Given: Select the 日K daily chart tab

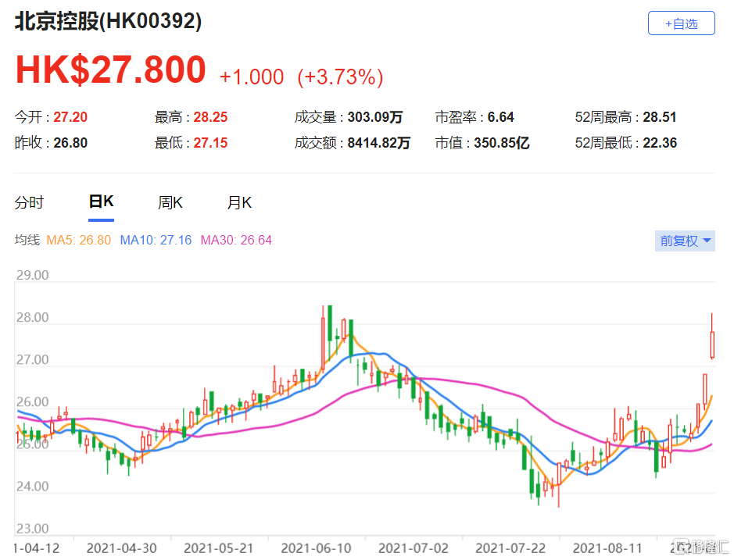Looking at the screenshot, I should [101, 202].
